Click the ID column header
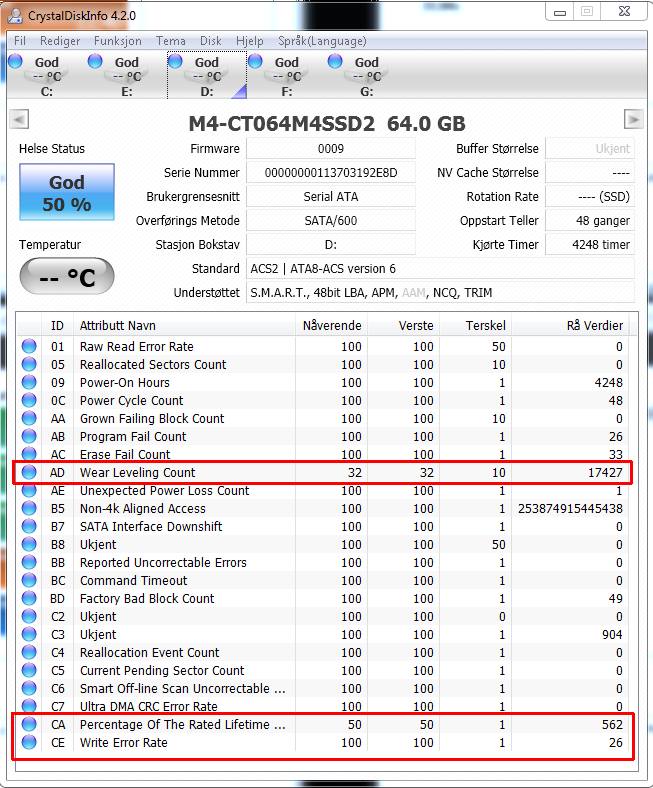 coord(57,326)
